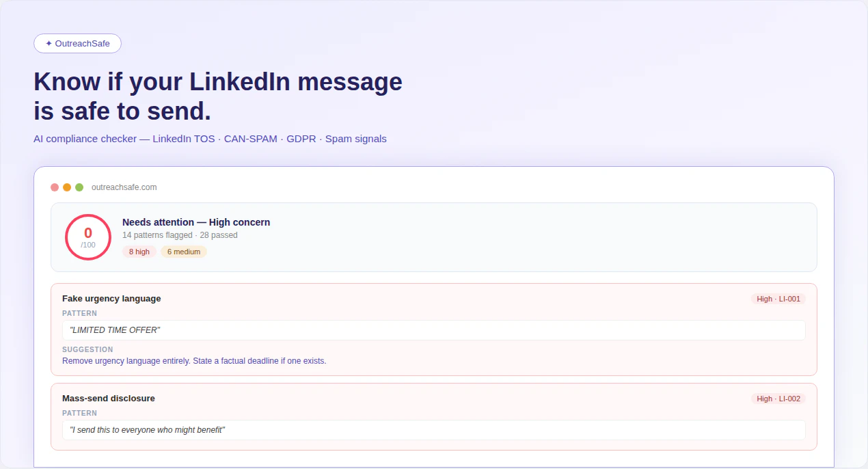Click the OutreachSafe badge pill
This screenshot has width=868, height=469.
point(77,43)
